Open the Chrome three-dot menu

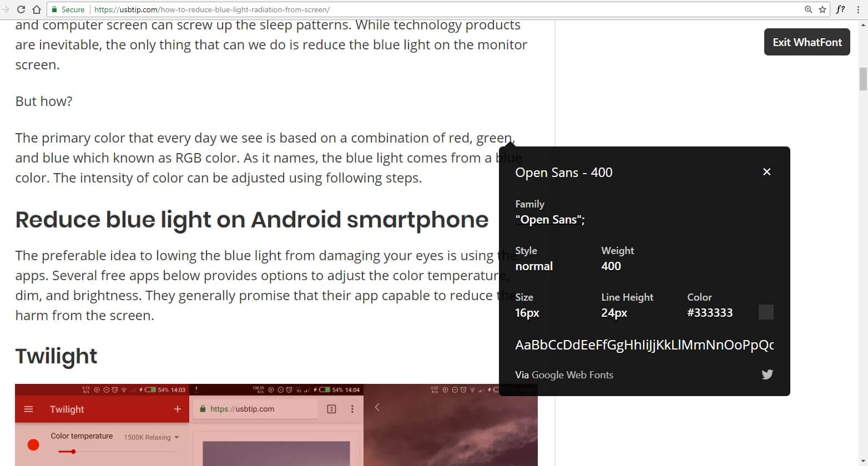pos(858,9)
